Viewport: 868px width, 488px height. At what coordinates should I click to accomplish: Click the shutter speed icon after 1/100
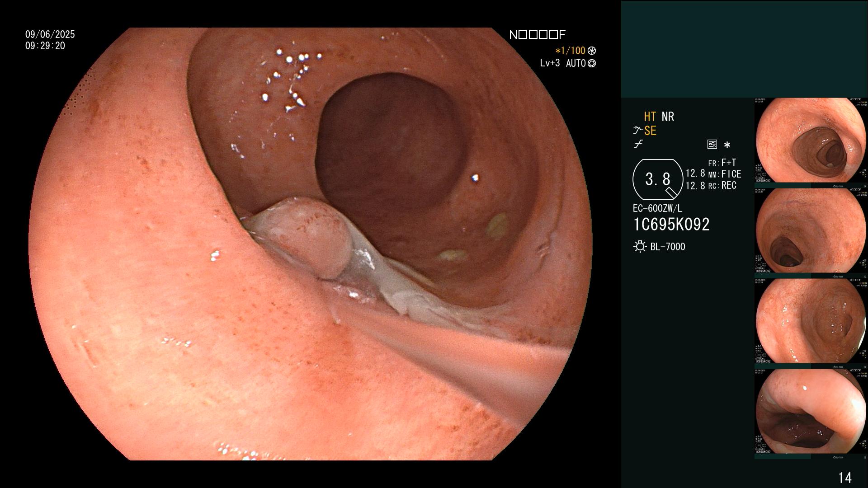tap(592, 51)
